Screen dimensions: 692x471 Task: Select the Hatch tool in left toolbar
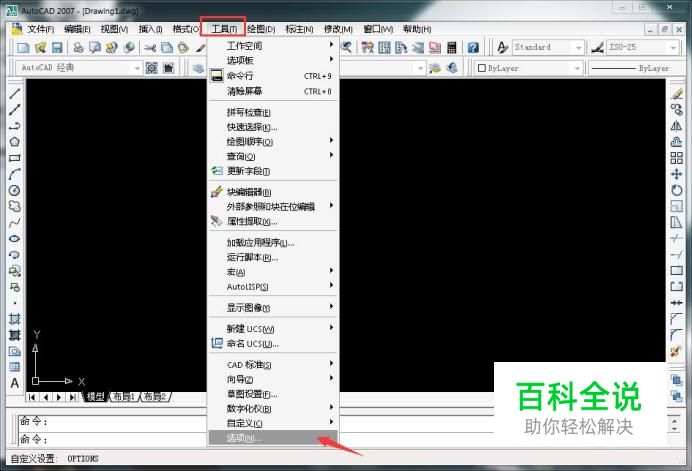(15, 319)
